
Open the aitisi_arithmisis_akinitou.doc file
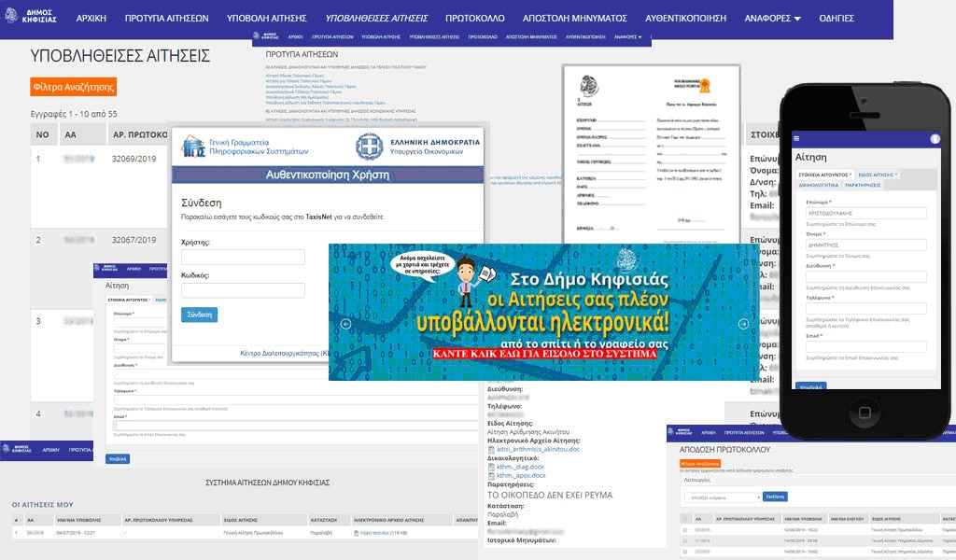tap(537, 448)
